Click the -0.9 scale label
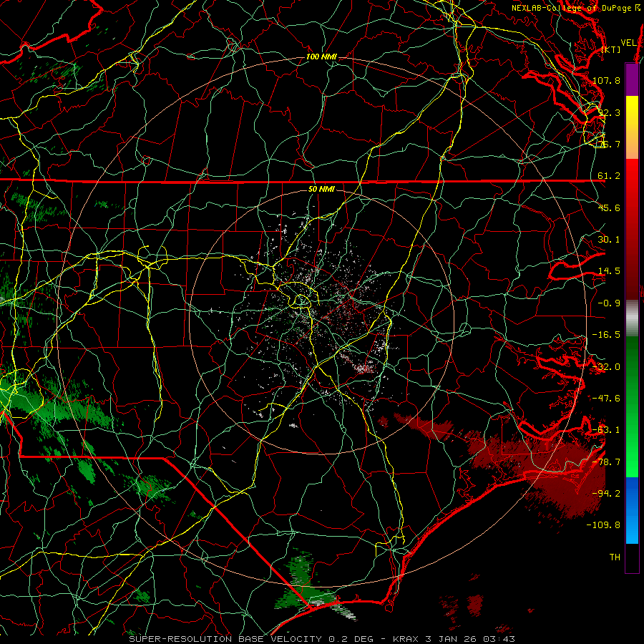The image size is (644, 644). click(609, 303)
